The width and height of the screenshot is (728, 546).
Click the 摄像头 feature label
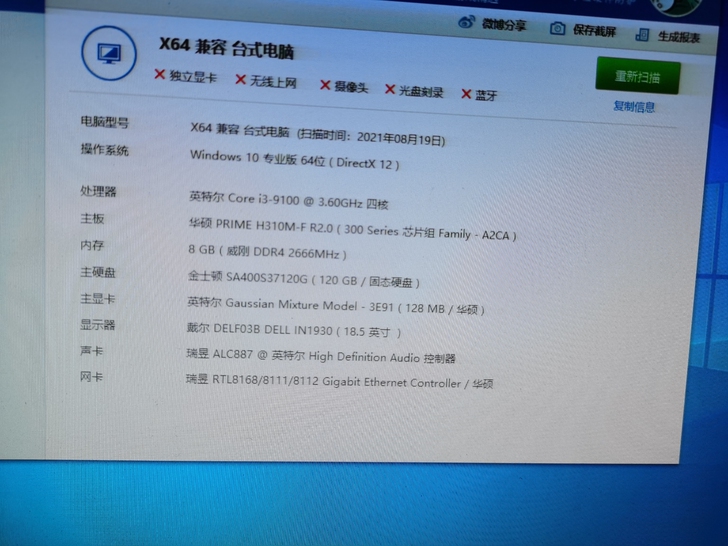[x=351, y=87]
